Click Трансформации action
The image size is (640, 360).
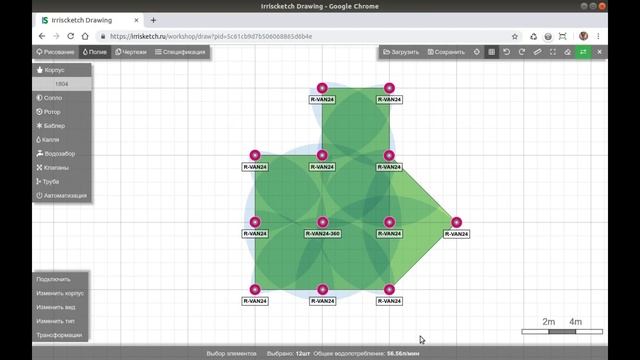60,335
